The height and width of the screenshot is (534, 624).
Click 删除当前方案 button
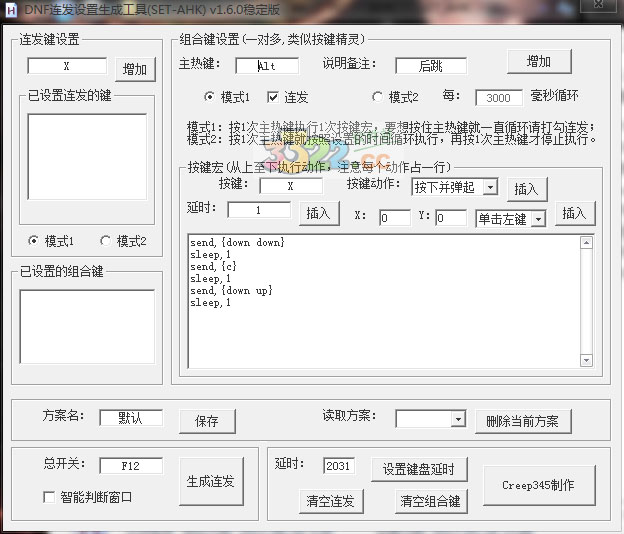tap(523, 421)
